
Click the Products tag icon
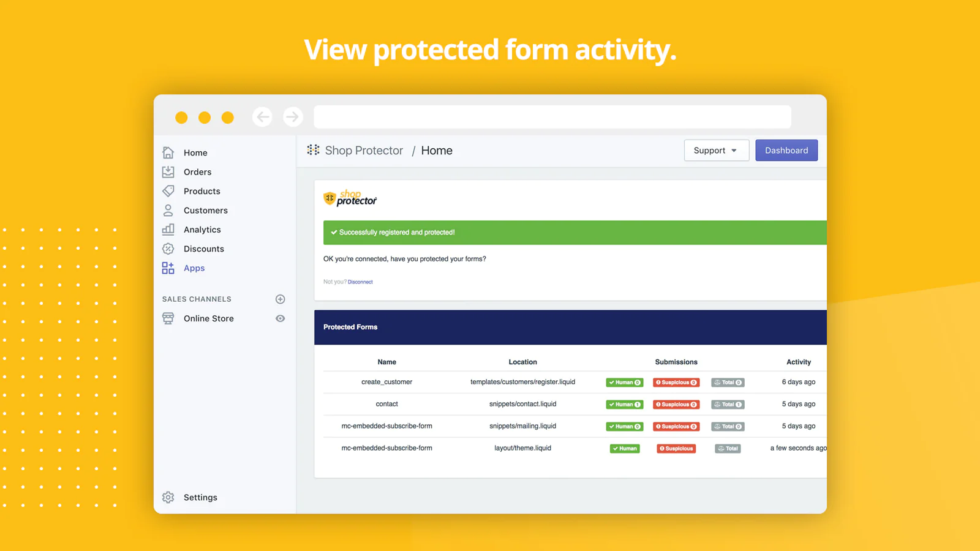[x=168, y=191]
